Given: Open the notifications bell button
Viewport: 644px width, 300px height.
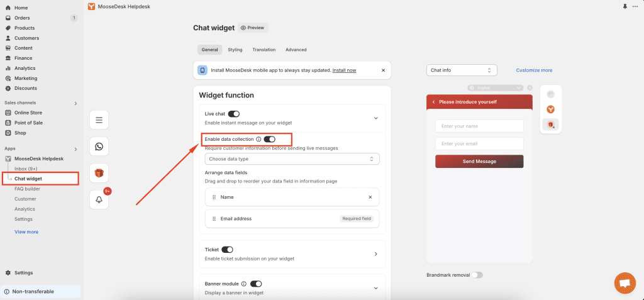Looking at the screenshot, I should coord(99,199).
